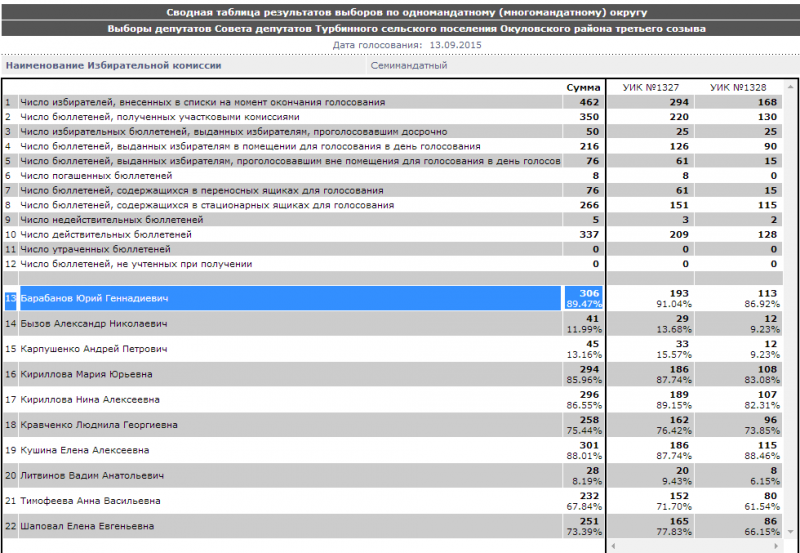Select the УИК №1328 column header
The width and height of the screenshot is (800, 553).
pyautogui.click(x=738, y=88)
